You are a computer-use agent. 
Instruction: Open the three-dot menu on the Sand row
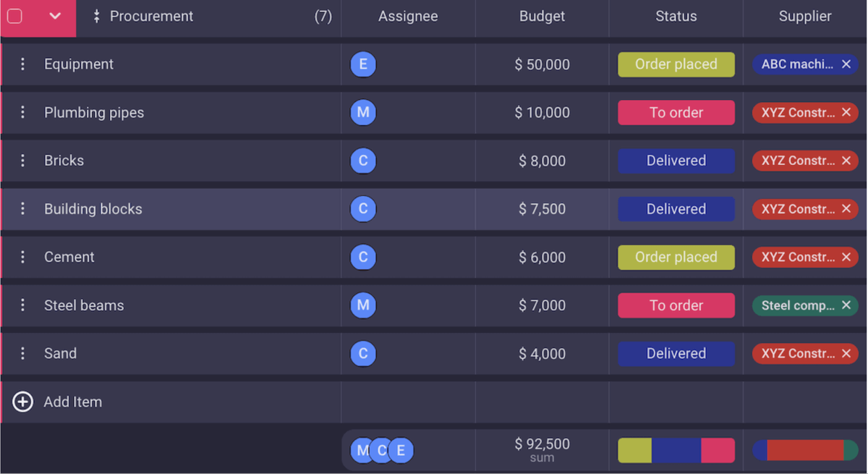point(22,353)
